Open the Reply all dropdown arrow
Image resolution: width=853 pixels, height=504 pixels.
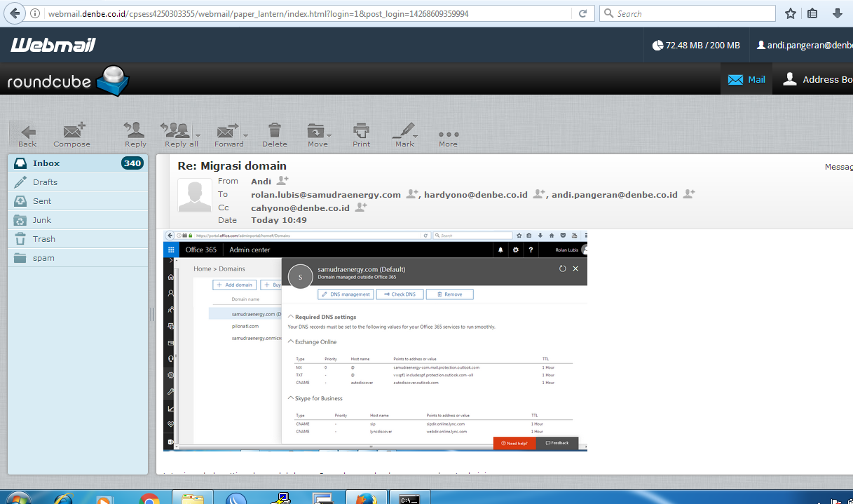pyautogui.click(x=198, y=135)
